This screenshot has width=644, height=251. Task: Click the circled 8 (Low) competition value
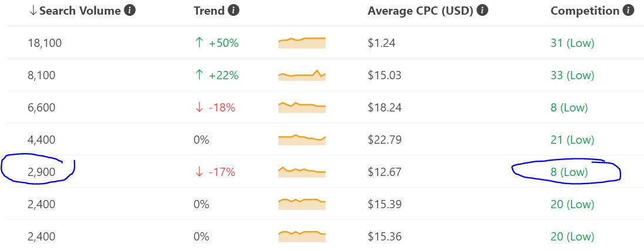[x=569, y=172]
